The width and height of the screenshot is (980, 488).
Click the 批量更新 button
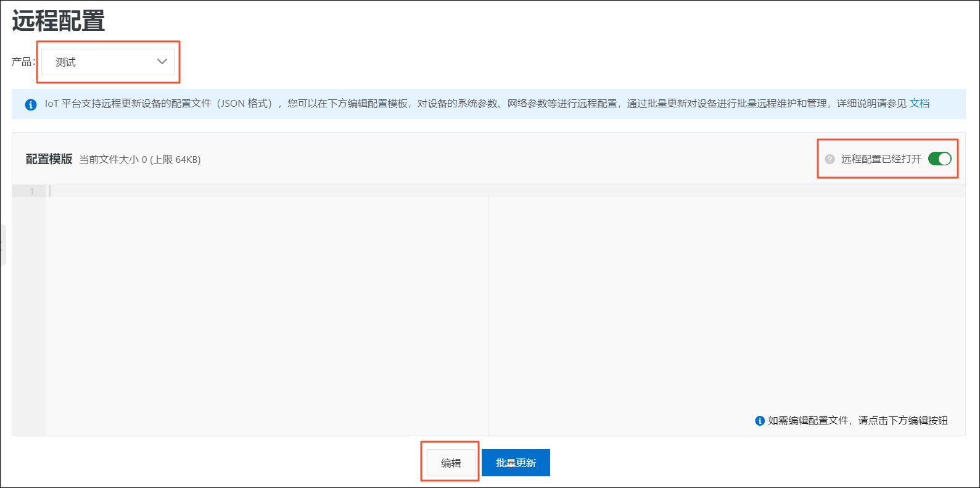[516, 463]
